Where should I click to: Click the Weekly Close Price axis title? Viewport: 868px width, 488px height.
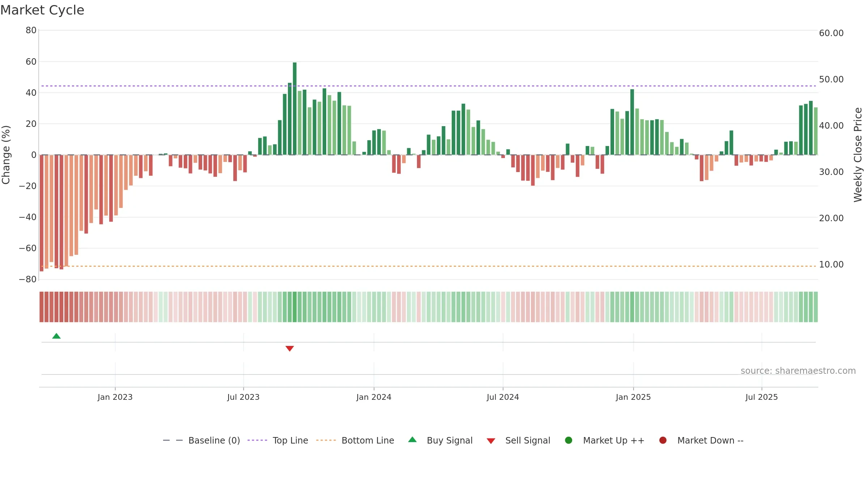click(858, 155)
